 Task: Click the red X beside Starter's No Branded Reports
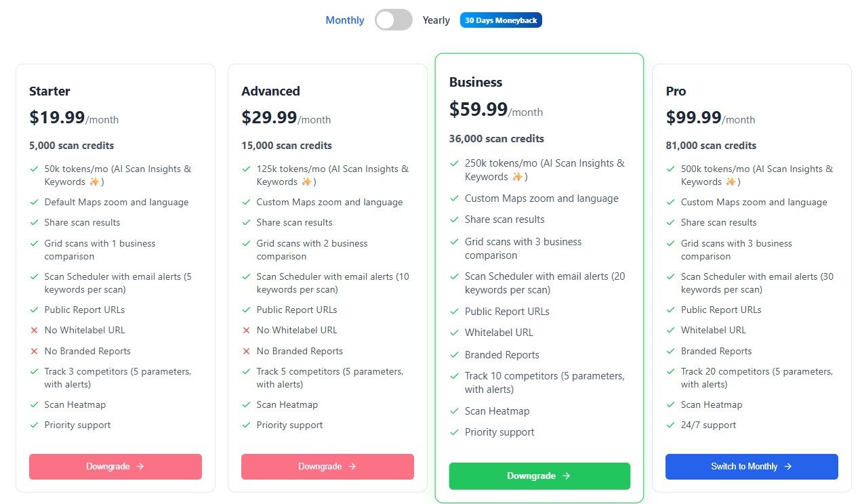(x=34, y=351)
